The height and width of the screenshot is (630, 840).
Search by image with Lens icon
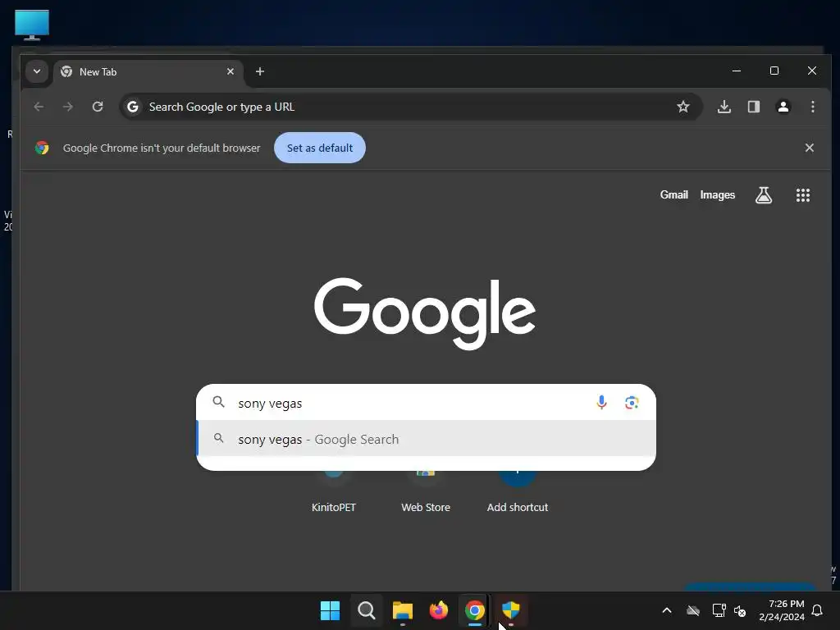(x=632, y=402)
